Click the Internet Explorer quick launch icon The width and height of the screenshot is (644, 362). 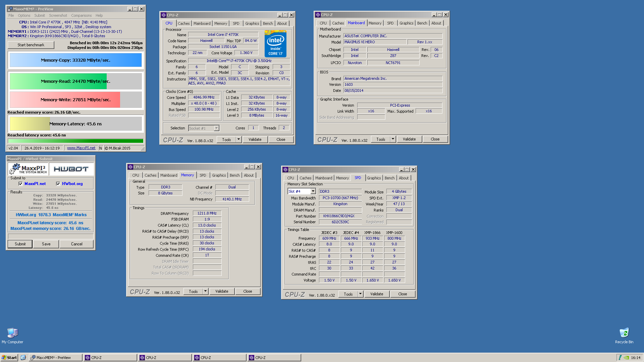23,358
